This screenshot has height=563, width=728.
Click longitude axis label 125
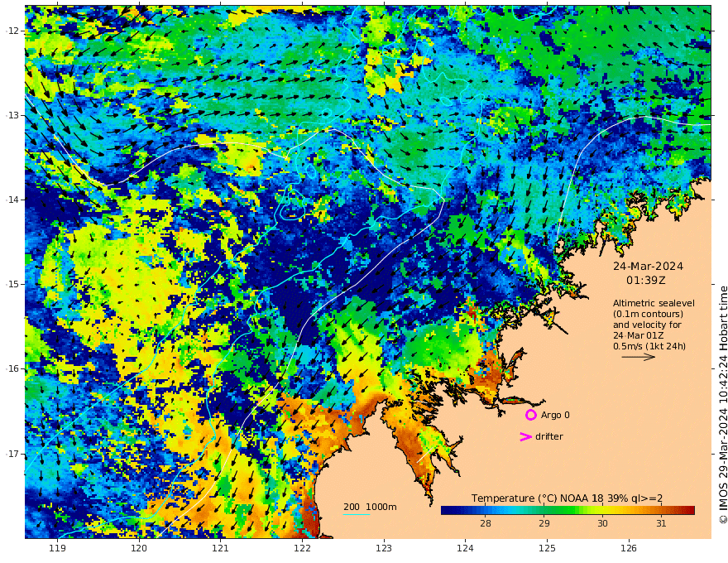pos(548,549)
